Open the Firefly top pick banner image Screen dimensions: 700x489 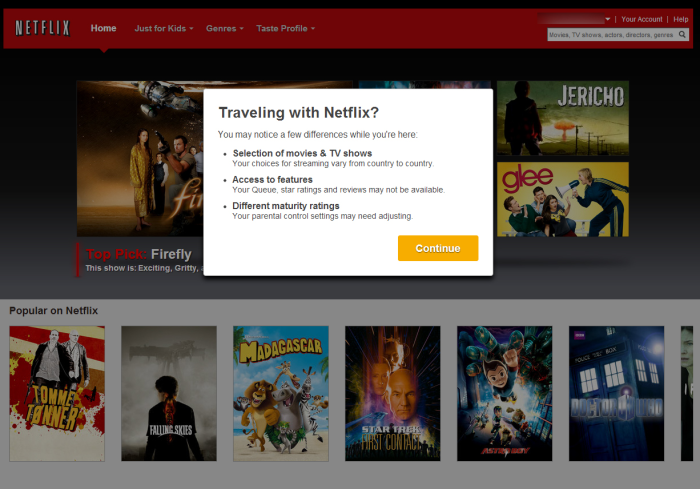(140, 159)
